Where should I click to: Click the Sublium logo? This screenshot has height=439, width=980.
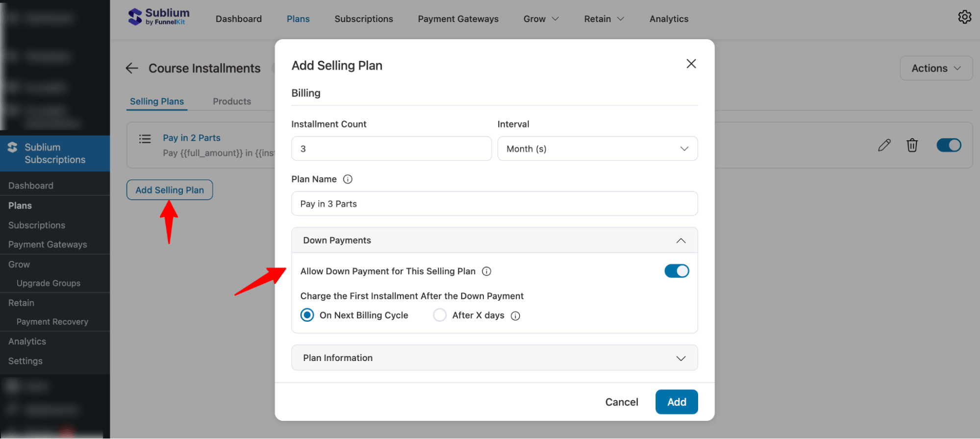point(158,16)
